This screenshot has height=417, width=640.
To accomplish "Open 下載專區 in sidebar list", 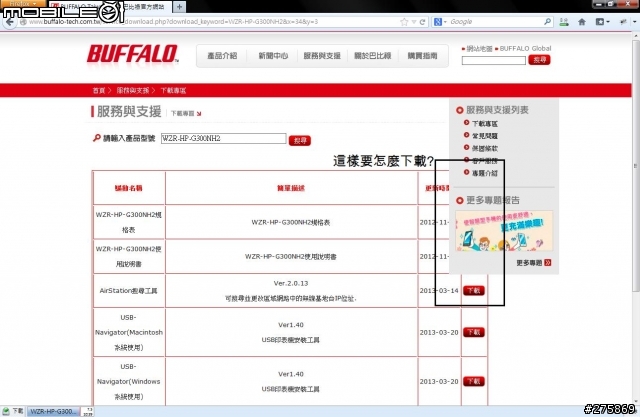I will click(484, 124).
